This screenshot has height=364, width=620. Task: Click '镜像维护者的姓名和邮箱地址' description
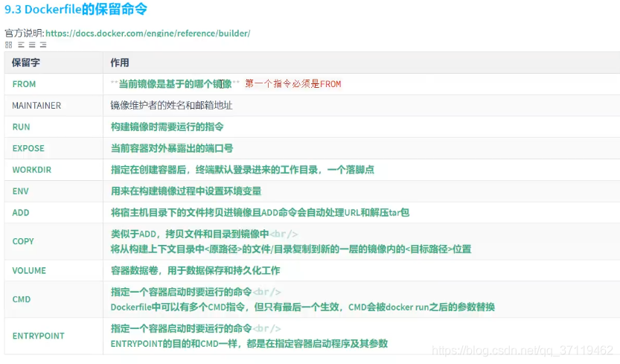coord(171,105)
